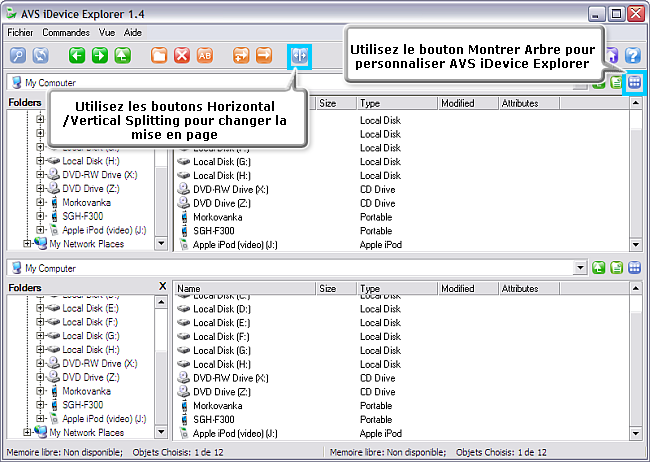Open the Vue menu
Image resolution: width=650 pixels, height=462 pixels.
point(107,32)
